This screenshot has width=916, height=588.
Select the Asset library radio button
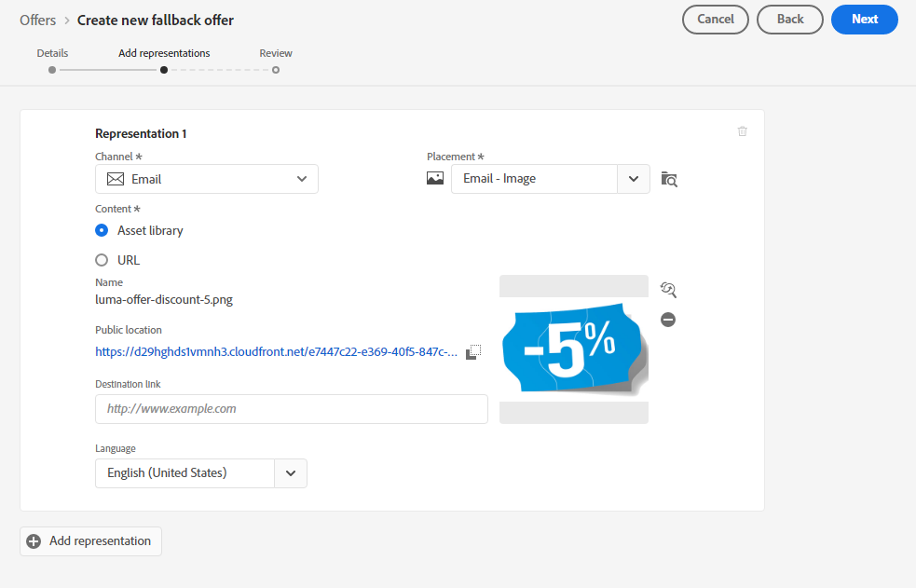point(102,231)
